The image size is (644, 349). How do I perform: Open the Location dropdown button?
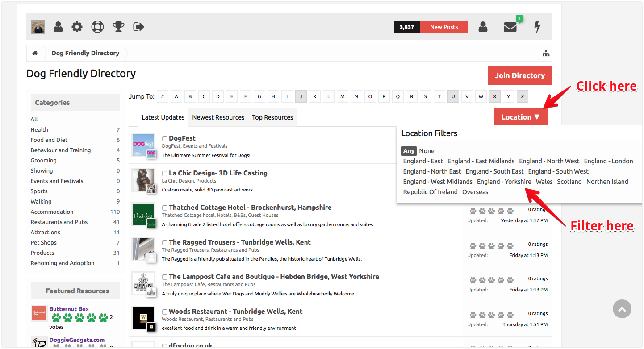tap(521, 117)
